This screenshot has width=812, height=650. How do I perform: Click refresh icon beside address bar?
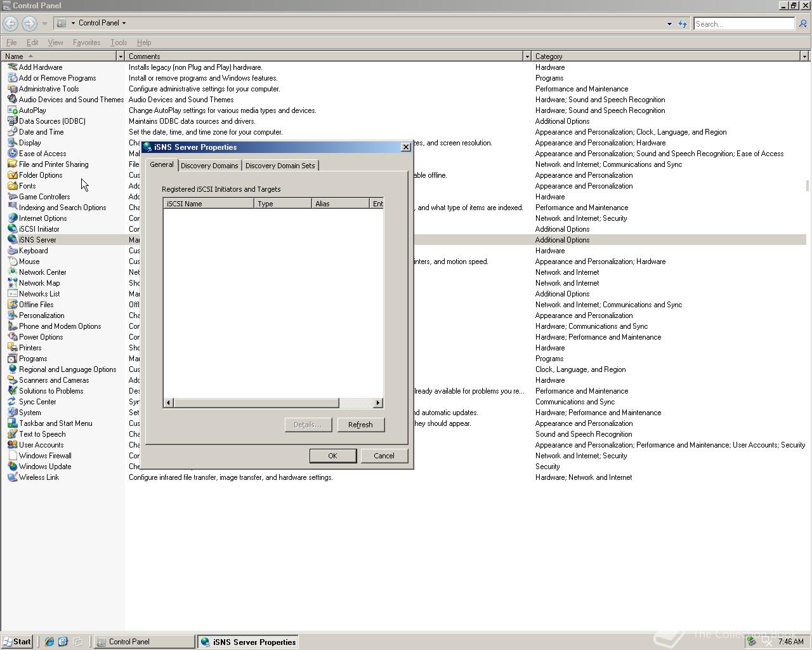point(683,24)
